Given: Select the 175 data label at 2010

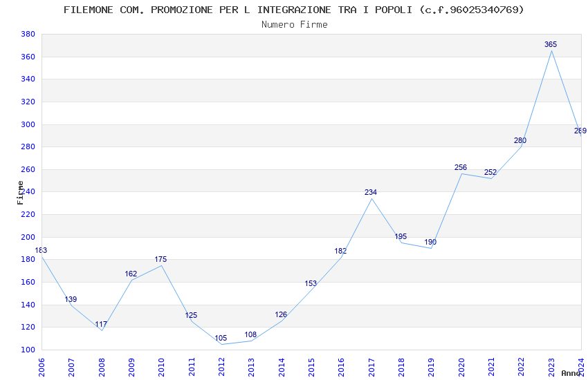Looking at the screenshot, I should tap(160, 260).
